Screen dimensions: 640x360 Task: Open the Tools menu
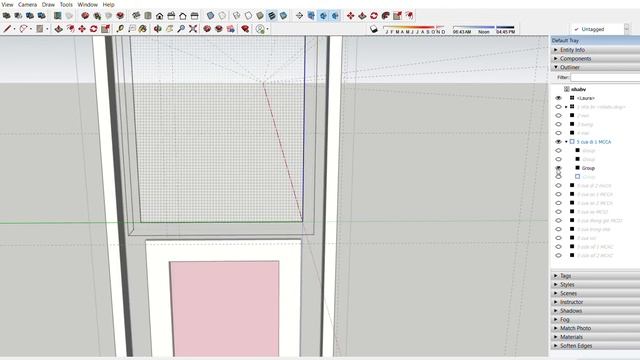(x=66, y=4)
